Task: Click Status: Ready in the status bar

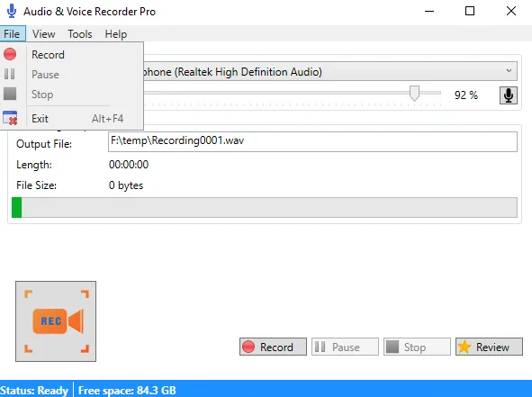Action: pyautogui.click(x=34, y=390)
